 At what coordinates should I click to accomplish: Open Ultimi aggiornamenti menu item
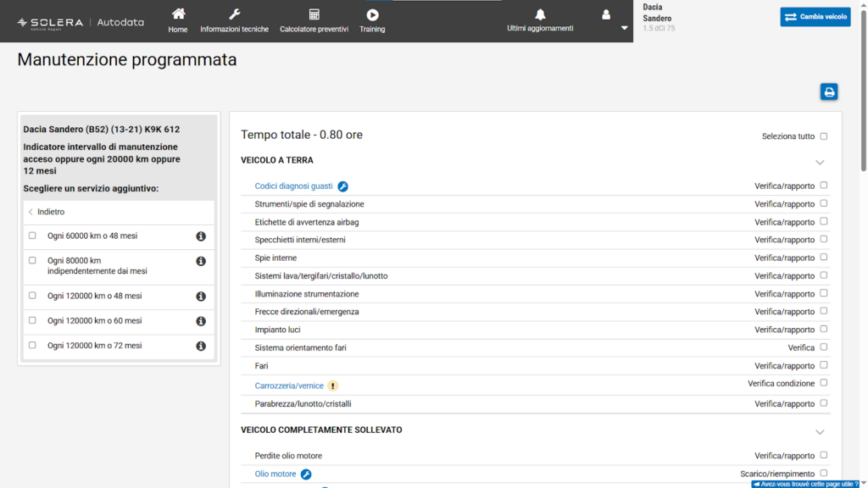(540, 20)
